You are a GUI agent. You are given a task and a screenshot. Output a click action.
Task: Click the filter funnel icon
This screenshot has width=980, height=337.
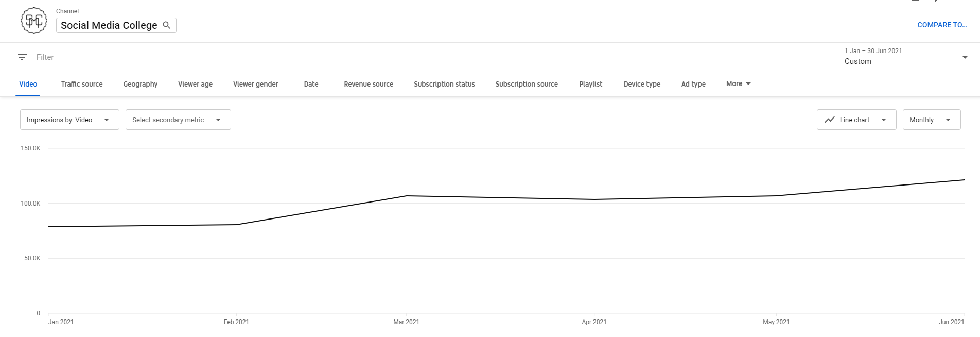(x=22, y=57)
